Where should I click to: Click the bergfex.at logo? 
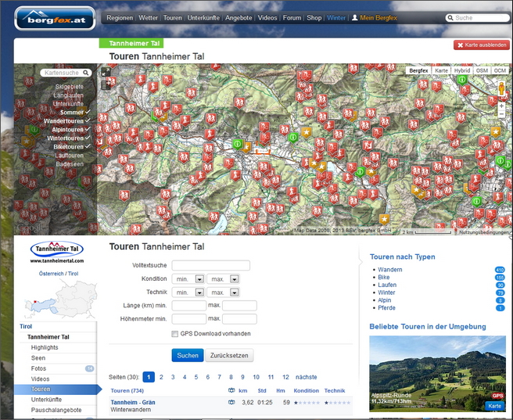tap(54, 17)
